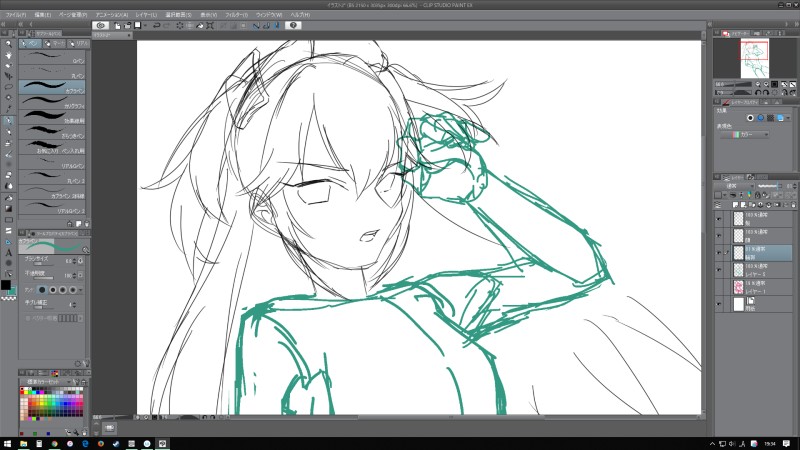Click the Save icon in command bar

[x=137, y=25]
